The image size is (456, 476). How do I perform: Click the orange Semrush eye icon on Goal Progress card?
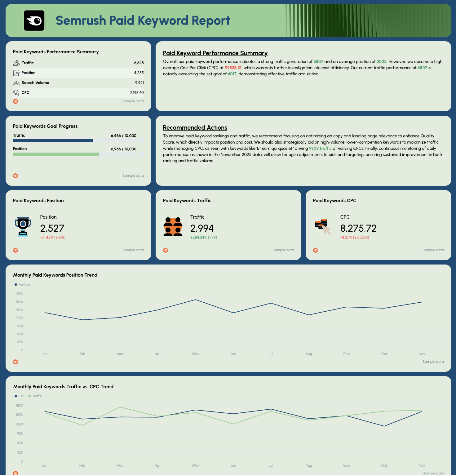15,176
